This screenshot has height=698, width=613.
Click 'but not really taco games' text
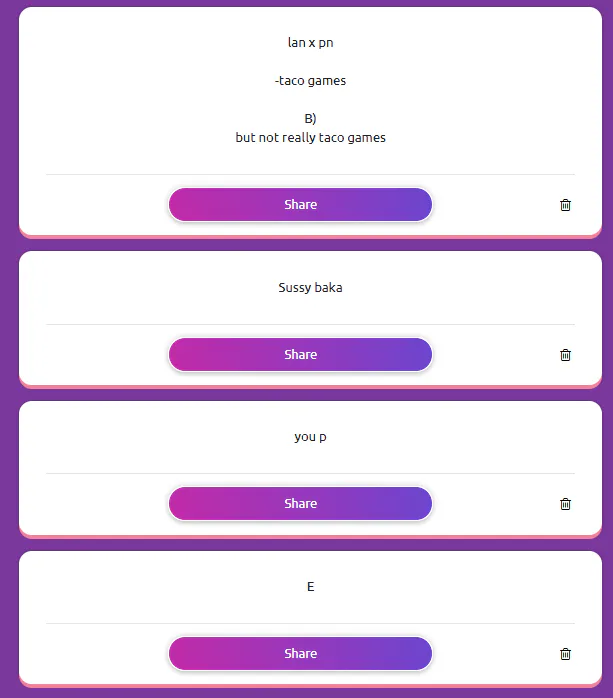(x=310, y=138)
